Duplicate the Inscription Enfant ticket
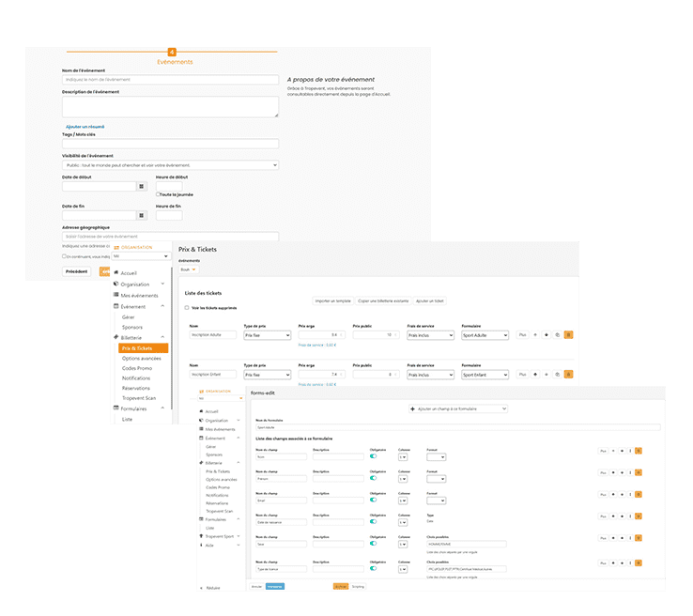 [x=558, y=375]
